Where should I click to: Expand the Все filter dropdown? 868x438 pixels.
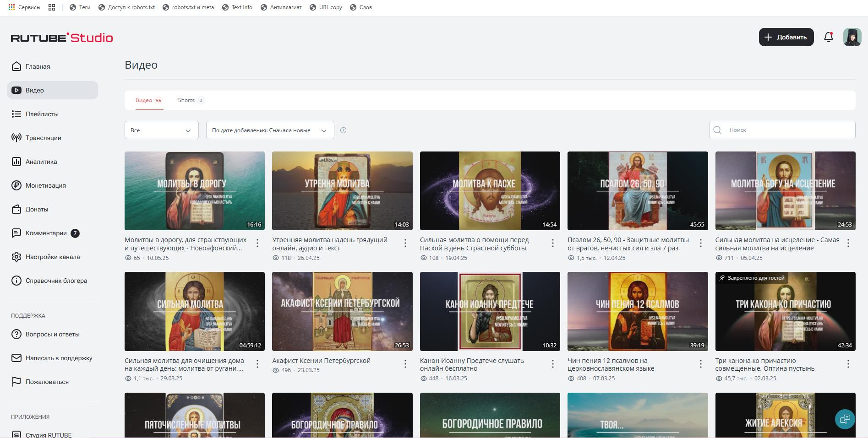(x=162, y=130)
